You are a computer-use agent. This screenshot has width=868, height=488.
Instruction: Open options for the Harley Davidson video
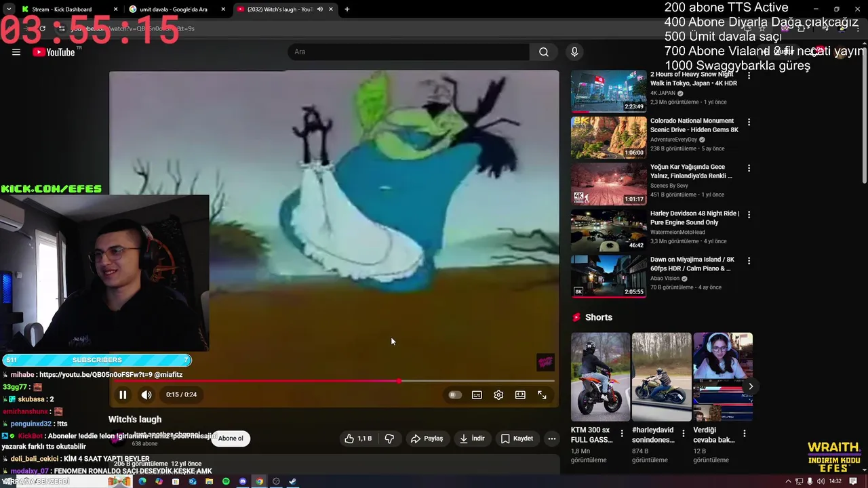coord(749,214)
